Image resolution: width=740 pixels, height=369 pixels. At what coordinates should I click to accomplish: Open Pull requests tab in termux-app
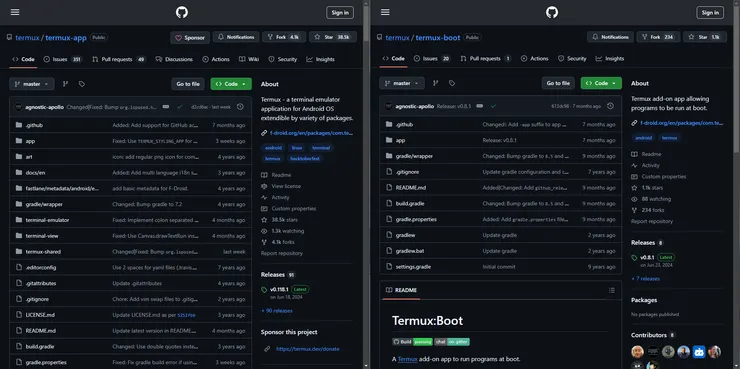(119, 59)
